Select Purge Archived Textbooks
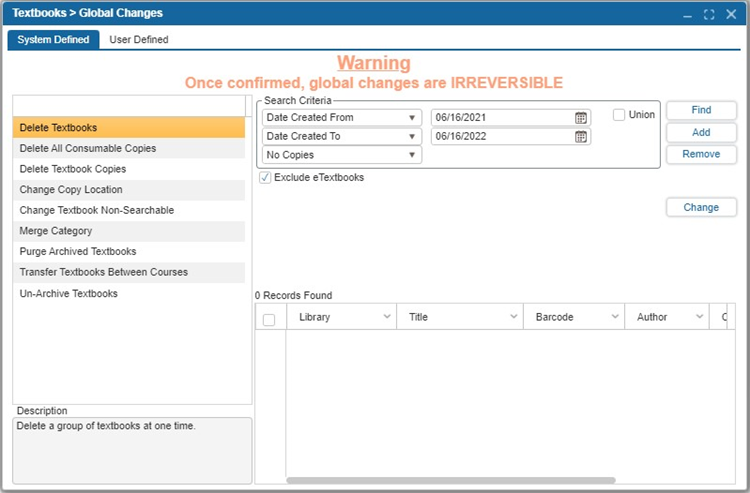This screenshot has width=750, height=493. tap(129, 252)
